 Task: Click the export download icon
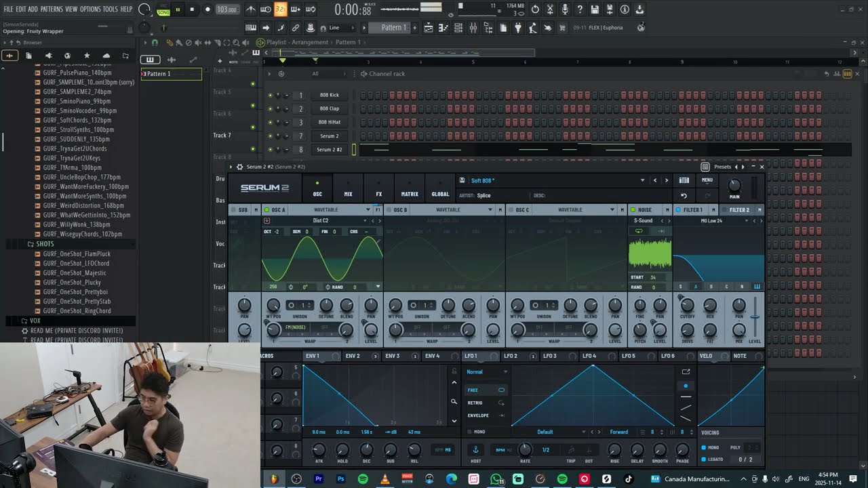tap(639, 9)
